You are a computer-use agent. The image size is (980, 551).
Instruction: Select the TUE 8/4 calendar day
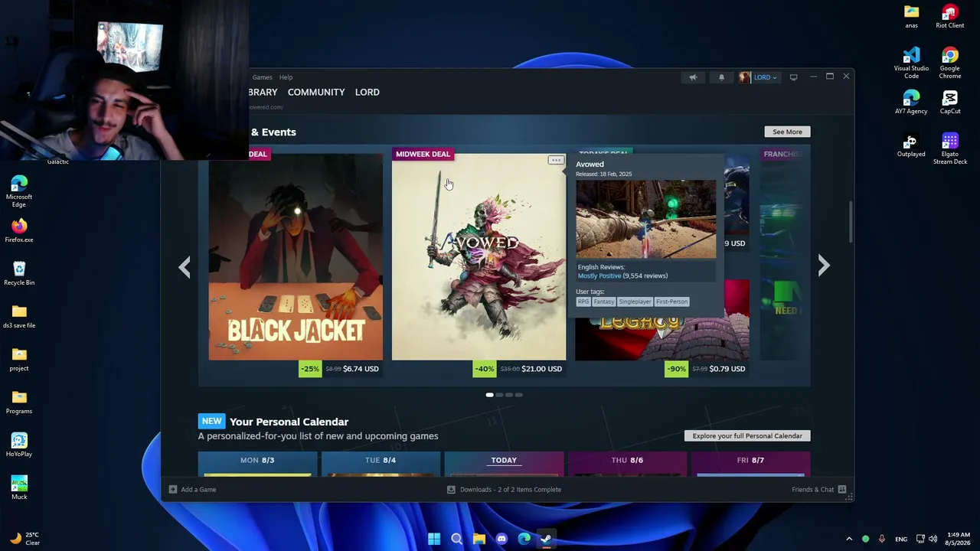coord(381,460)
